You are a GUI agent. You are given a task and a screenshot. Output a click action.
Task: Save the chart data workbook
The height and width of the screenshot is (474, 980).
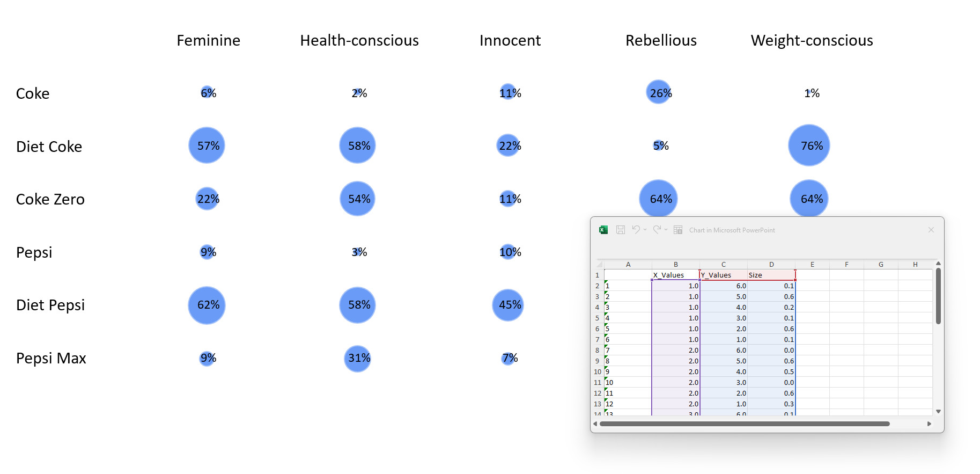pos(621,230)
